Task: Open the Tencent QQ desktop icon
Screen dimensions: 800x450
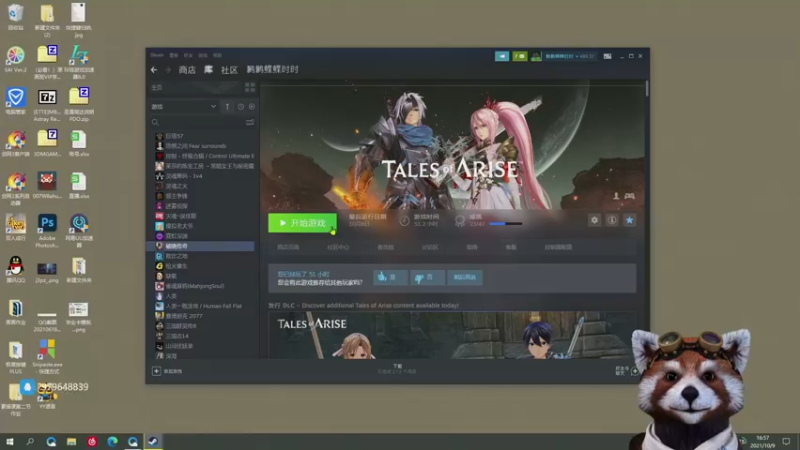Action: click(16, 269)
